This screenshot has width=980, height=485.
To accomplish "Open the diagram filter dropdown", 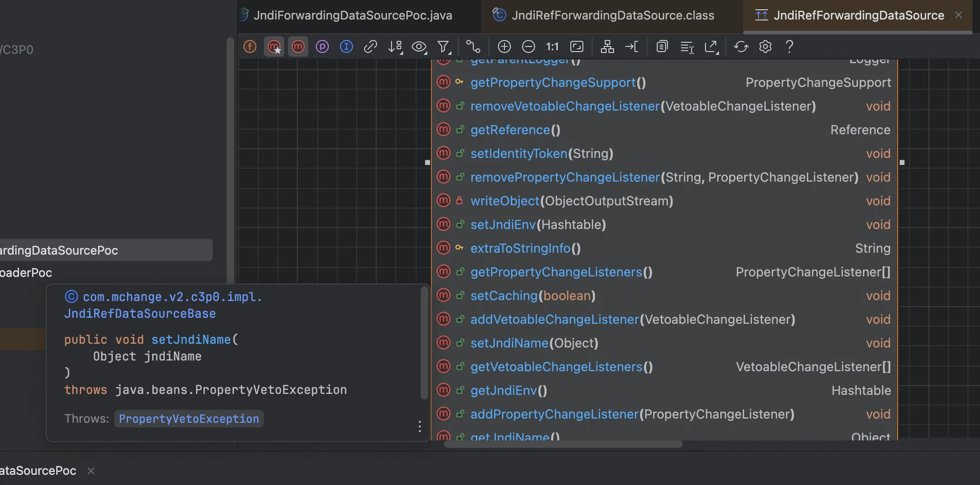I will [444, 46].
